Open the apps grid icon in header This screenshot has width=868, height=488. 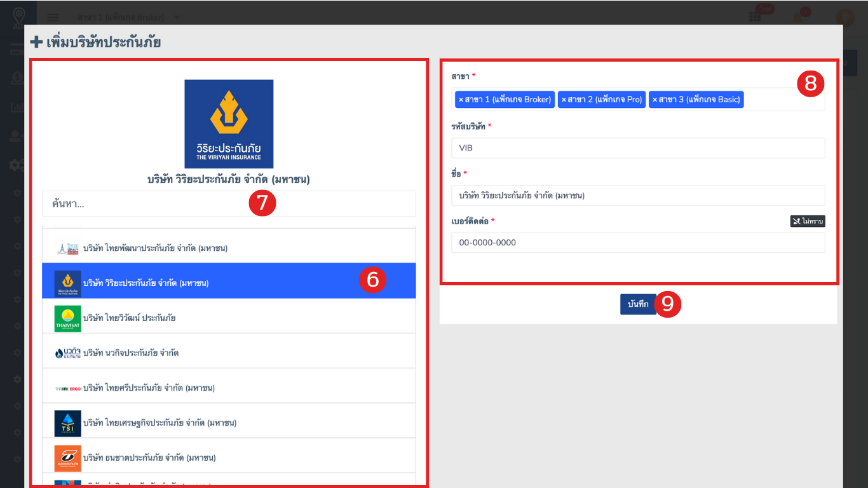(x=755, y=17)
